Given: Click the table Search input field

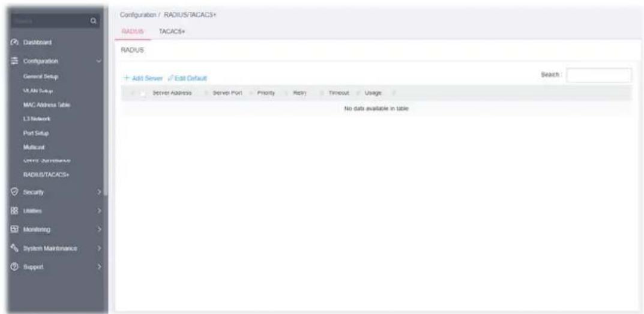Looking at the screenshot, I should click(599, 75).
